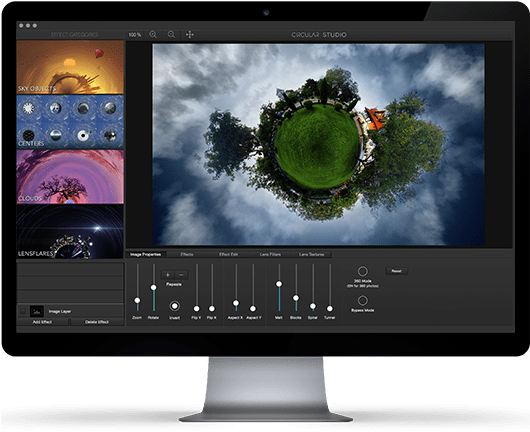
Task: Select the pan move arrows tool
Action: tap(190, 34)
